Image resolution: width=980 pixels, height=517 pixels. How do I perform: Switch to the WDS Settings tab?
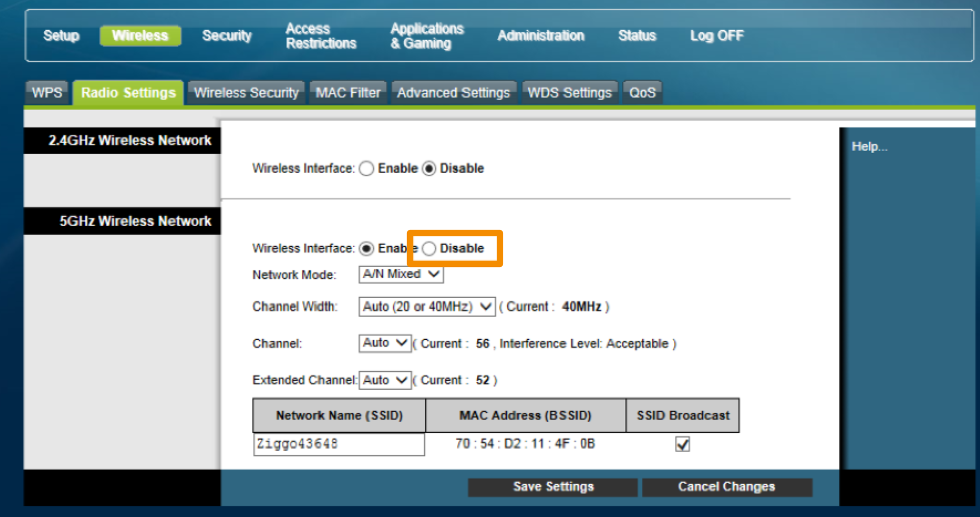[569, 92]
